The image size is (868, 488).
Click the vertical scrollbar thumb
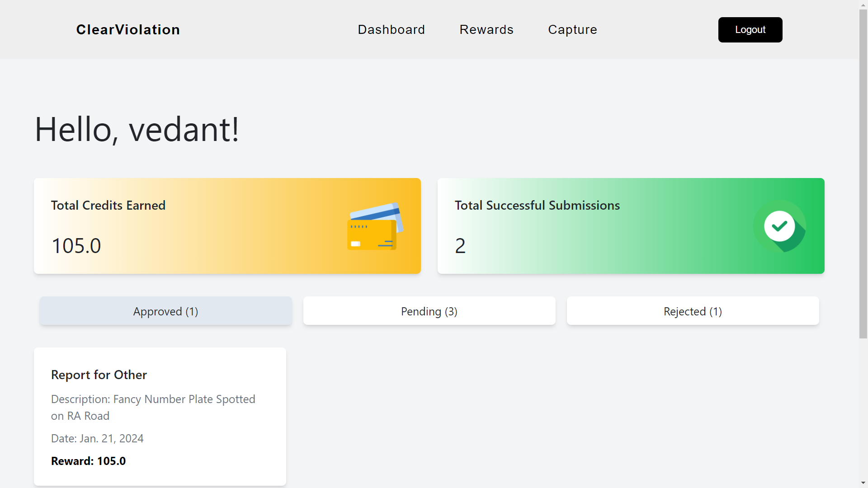click(x=863, y=174)
